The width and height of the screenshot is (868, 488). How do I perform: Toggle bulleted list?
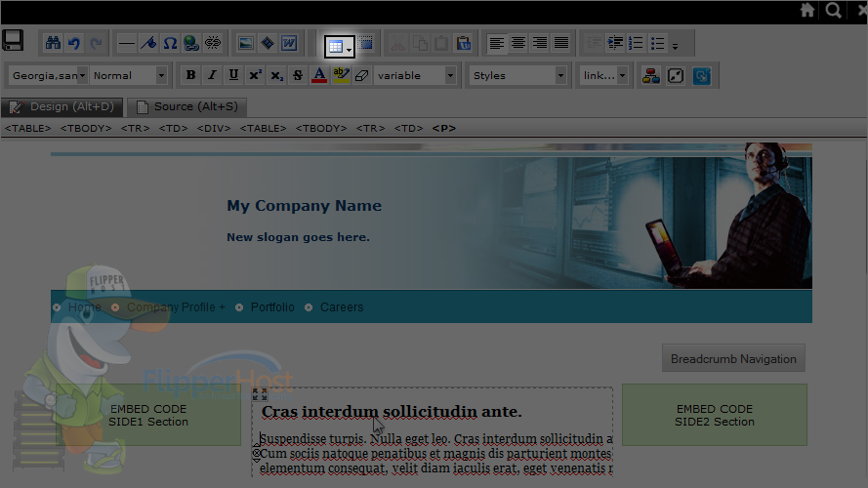[x=658, y=43]
